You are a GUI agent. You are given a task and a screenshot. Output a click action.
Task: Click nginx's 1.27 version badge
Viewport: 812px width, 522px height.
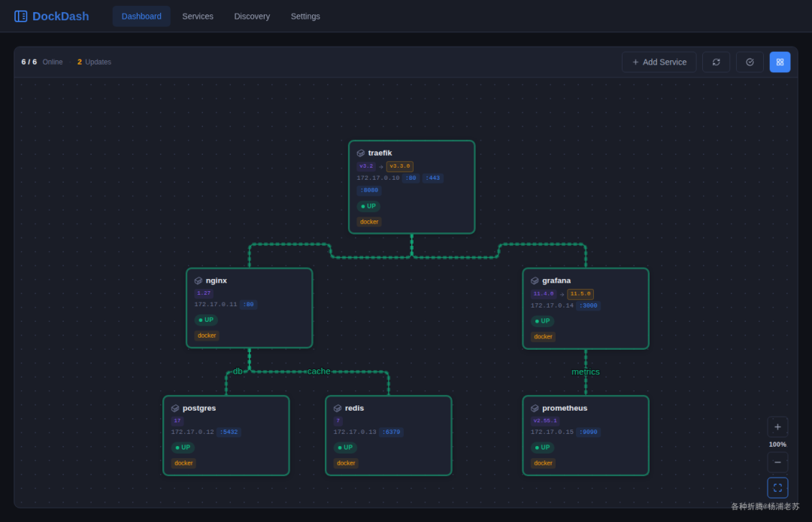[204, 293]
